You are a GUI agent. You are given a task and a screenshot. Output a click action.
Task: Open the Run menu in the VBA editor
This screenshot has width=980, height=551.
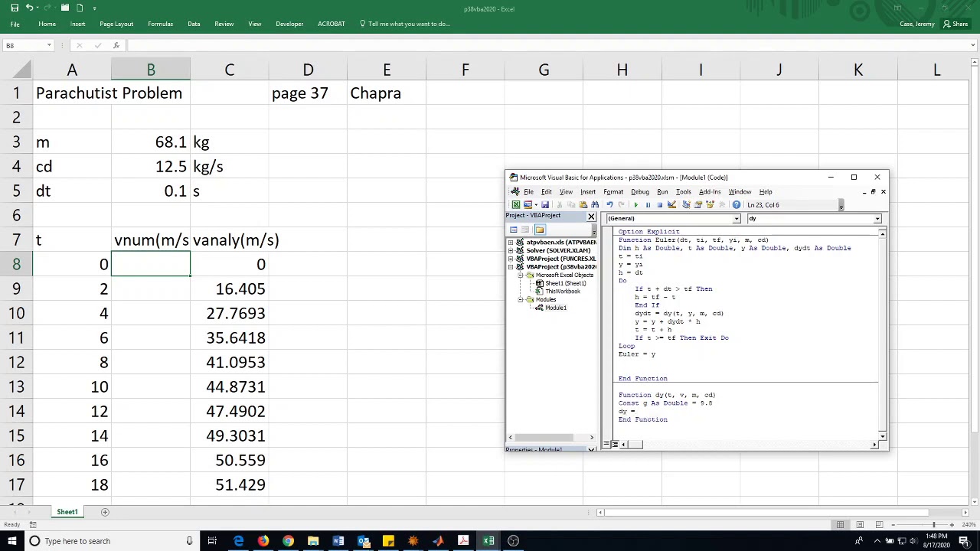(x=662, y=192)
